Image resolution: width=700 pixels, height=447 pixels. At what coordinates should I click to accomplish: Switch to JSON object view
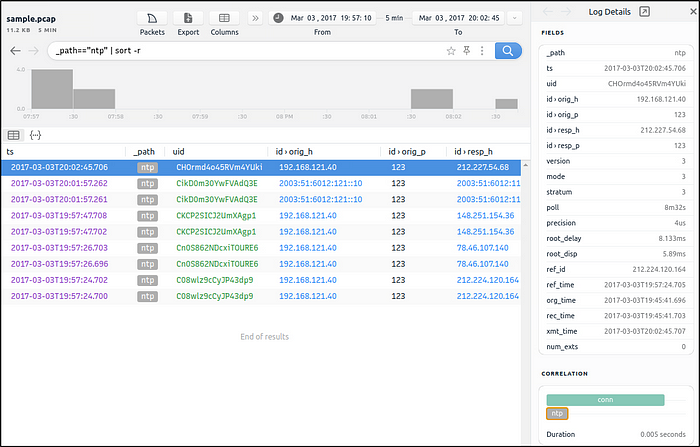tap(35, 134)
